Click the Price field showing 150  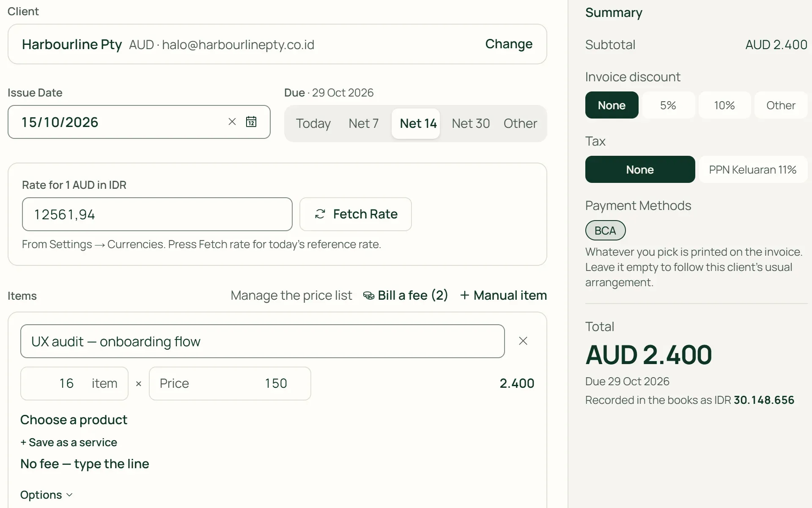coord(230,384)
